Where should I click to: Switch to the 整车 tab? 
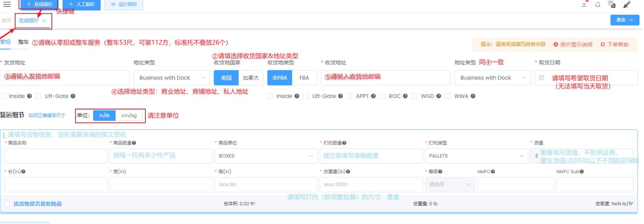(23, 42)
